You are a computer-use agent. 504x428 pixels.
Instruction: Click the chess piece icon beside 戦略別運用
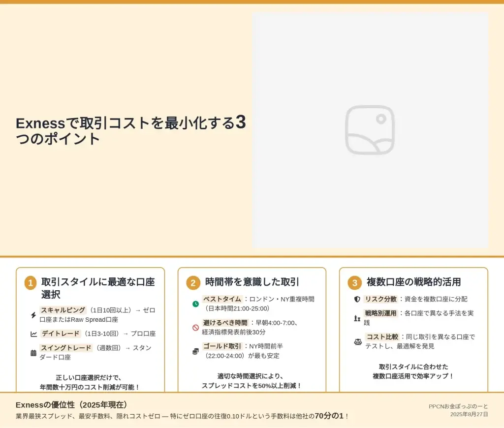357,318
